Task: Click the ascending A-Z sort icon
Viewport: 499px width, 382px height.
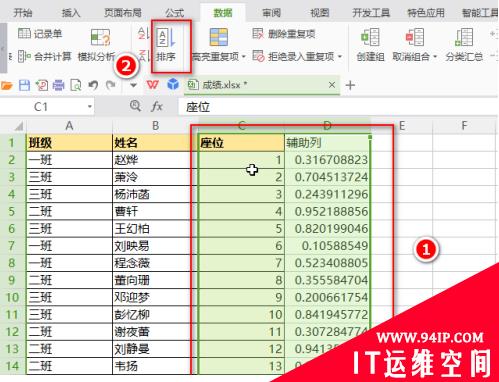Action: tap(143, 33)
